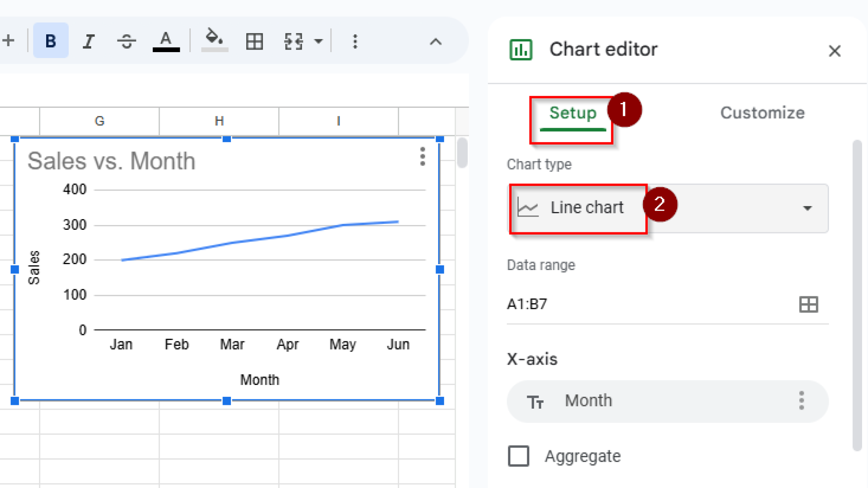The image size is (868, 488).
Task: Apply strikethrough formatting
Action: (x=126, y=41)
